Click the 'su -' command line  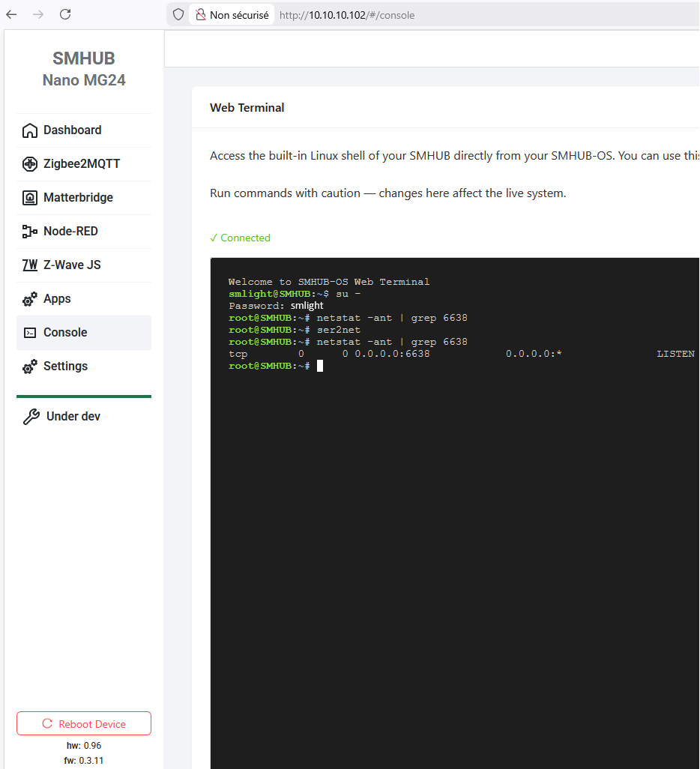tap(295, 294)
